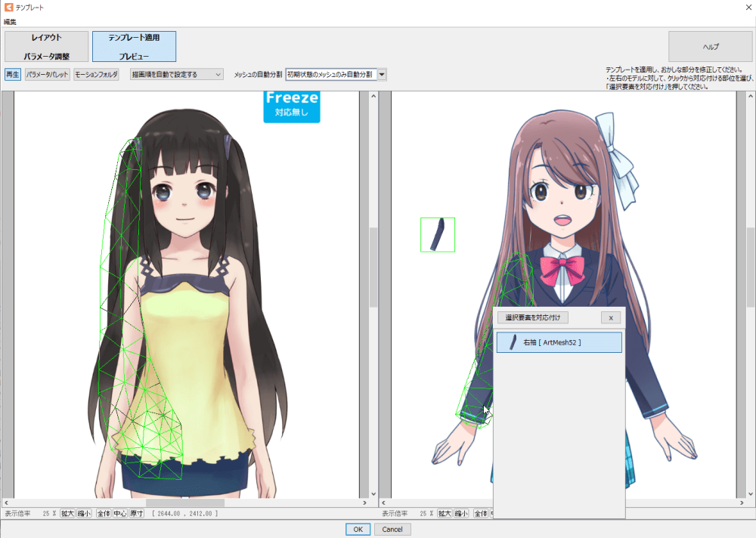Select the 右袖 [ ArtMesh52 ] list item
This screenshot has height=538, width=756.
559,342
